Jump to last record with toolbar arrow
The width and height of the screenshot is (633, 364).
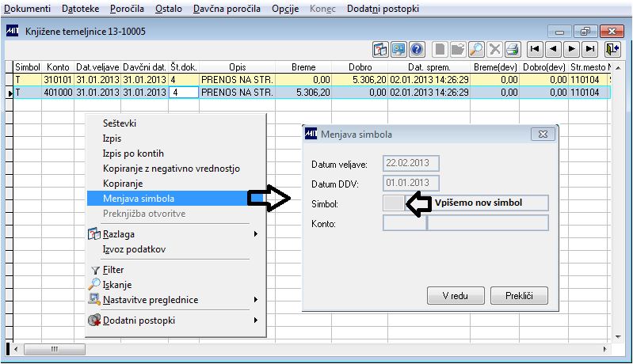point(589,49)
